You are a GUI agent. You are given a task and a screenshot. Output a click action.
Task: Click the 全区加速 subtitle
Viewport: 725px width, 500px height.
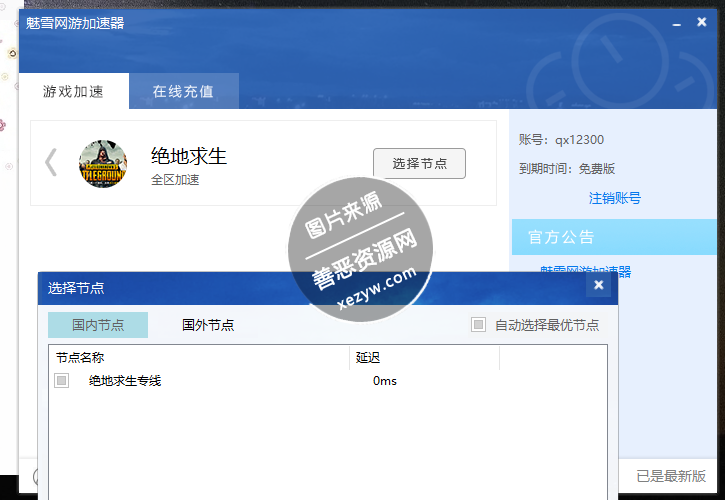(175, 179)
